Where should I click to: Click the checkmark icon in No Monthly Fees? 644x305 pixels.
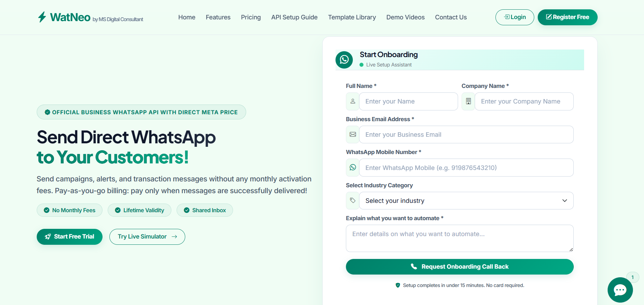point(46,210)
